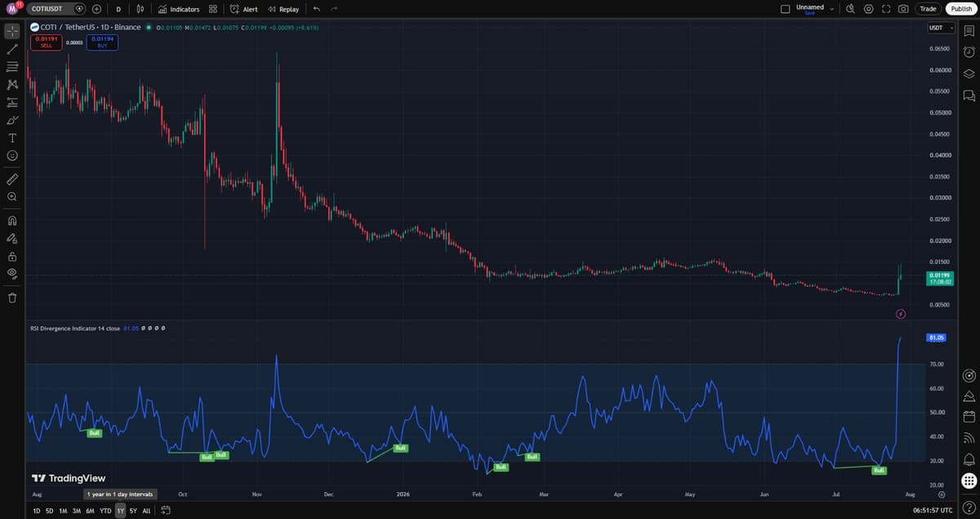The height and width of the screenshot is (519, 980).
Task: Open the apps grid circle button
Action: tap(969, 481)
